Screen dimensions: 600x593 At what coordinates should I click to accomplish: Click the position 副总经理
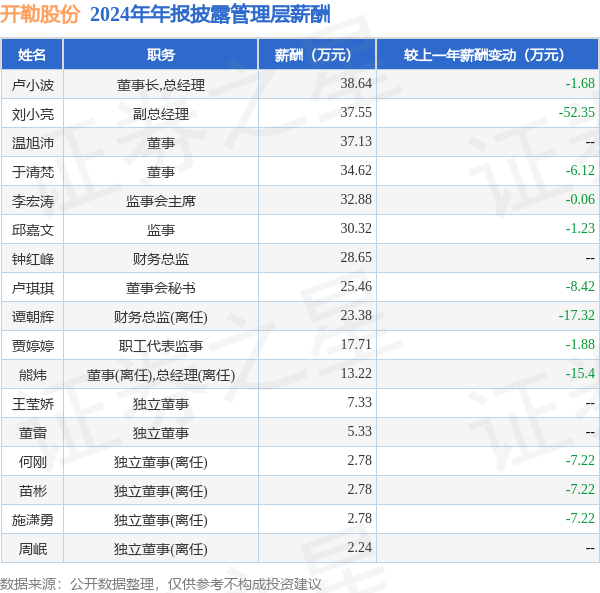[x=161, y=114]
